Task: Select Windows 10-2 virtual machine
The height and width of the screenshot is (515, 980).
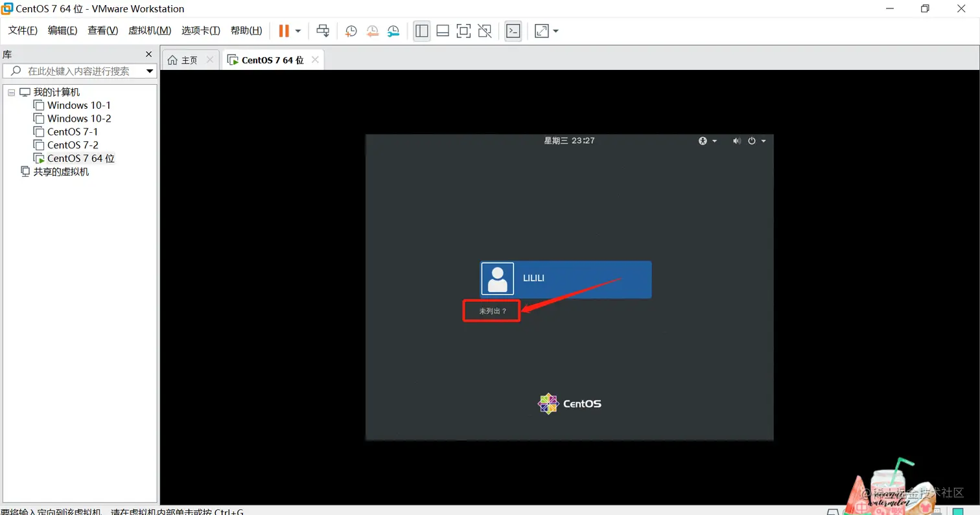Action: [78, 119]
